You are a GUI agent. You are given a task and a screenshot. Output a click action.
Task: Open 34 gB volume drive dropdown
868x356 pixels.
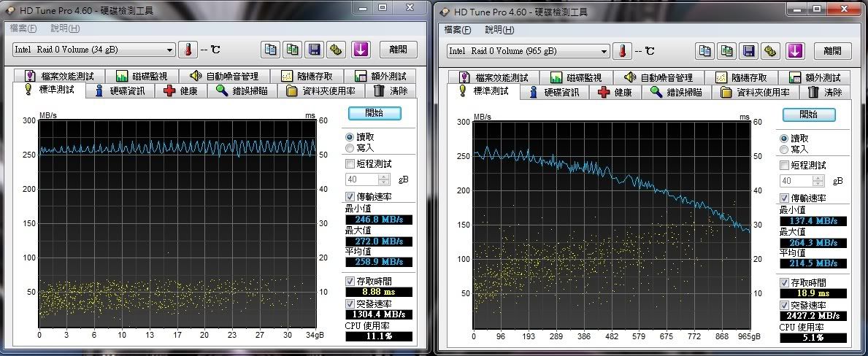93,50
